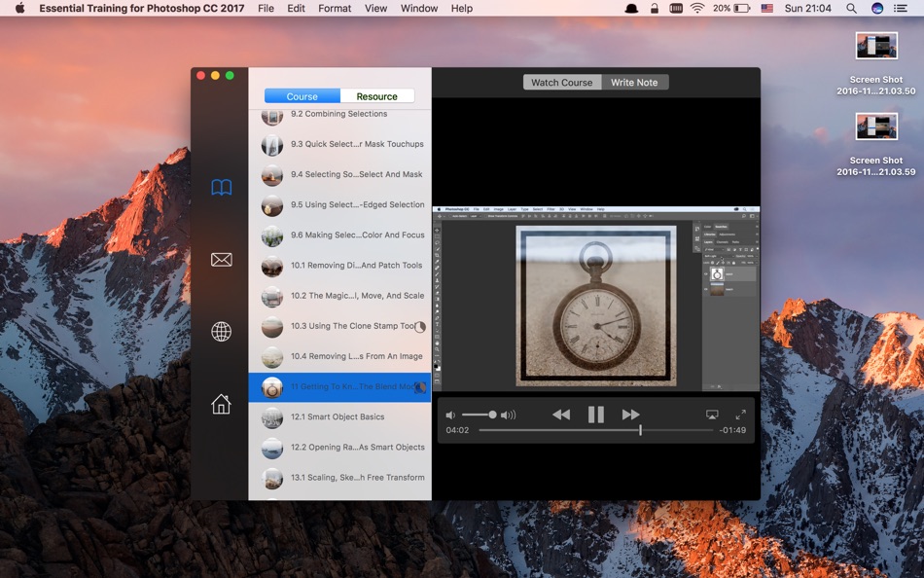
Task: Open lesson 10.1 Removing And Patch Tools
Action: 340,266
